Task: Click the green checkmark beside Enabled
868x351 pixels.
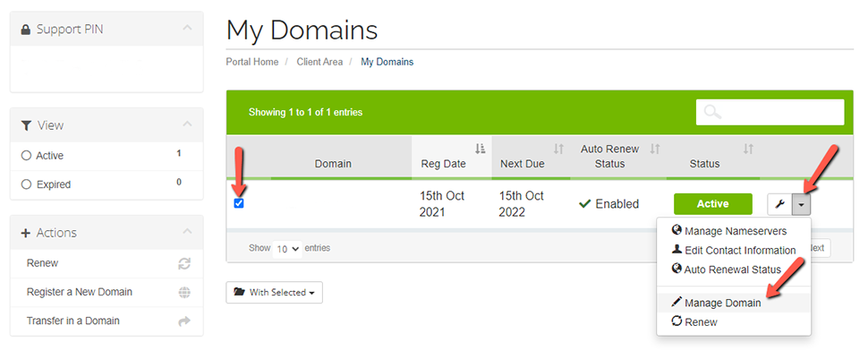Action: point(584,204)
